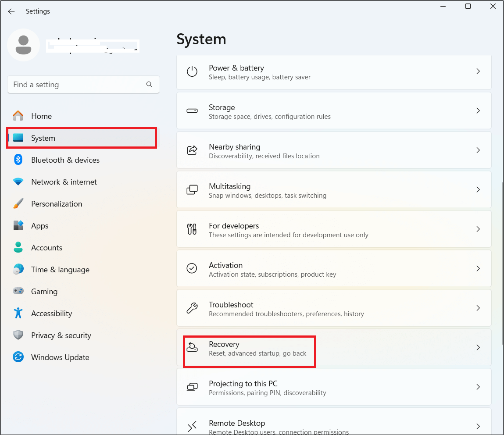Click the Accessibility figure icon

point(18,313)
